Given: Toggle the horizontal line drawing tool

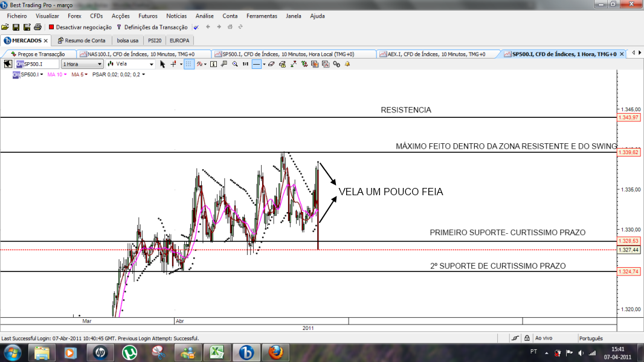Looking at the screenshot, I should click(x=256, y=64).
